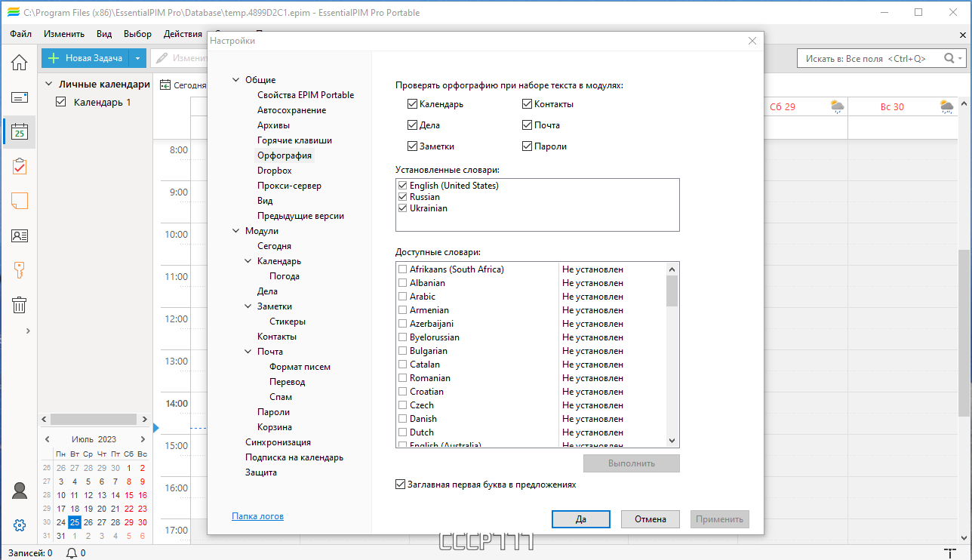The image size is (972, 560).
Task: Toggle Заглавная первая буква в предложениях
Action: [400, 485]
